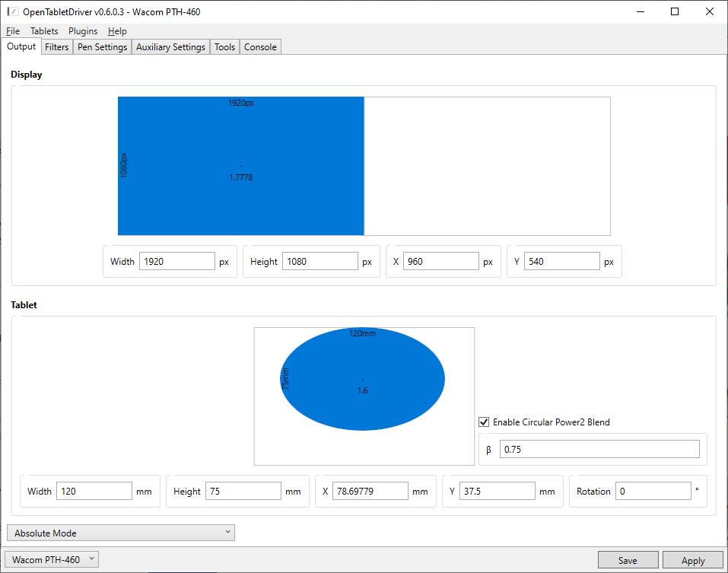Open the Help menu
Viewport: 728px width, 573px height.
[x=117, y=31]
